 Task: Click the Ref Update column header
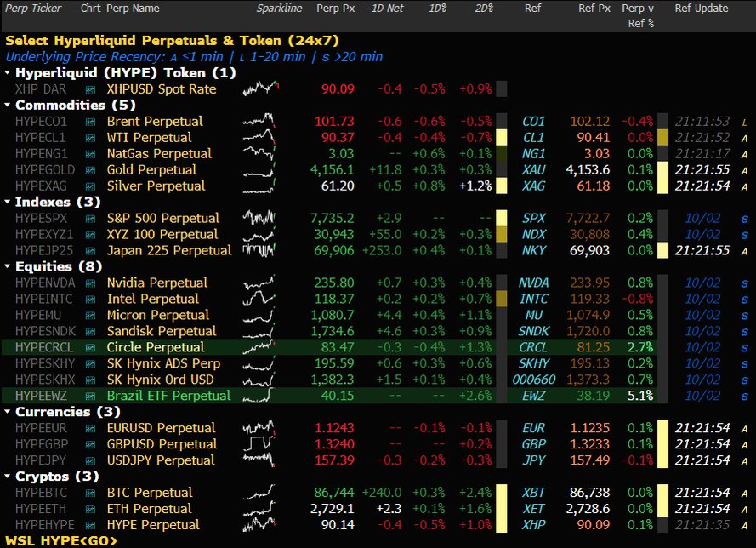pos(702,9)
